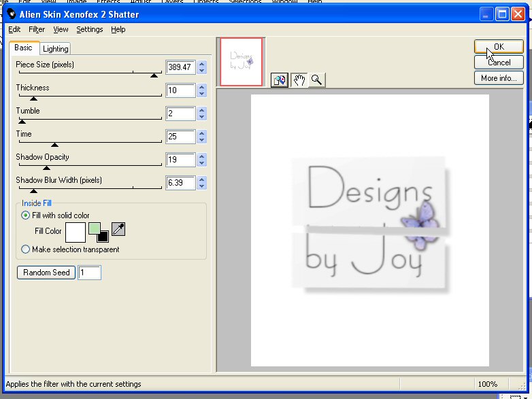
Task: Increase Tumble with up arrow
Action: pyautogui.click(x=202, y=110)
